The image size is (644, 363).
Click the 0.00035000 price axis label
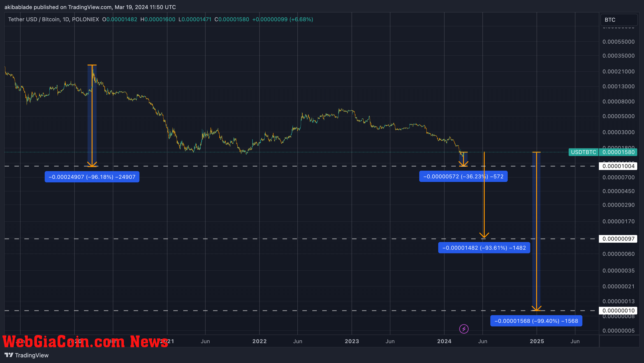coord(619,56)
